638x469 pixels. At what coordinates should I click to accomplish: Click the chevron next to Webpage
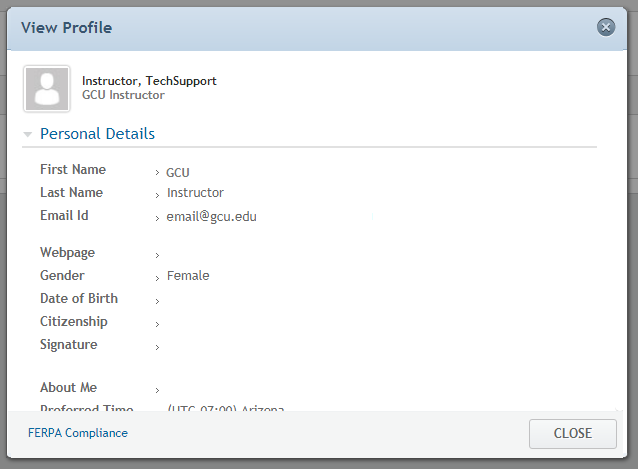(157, 255)
